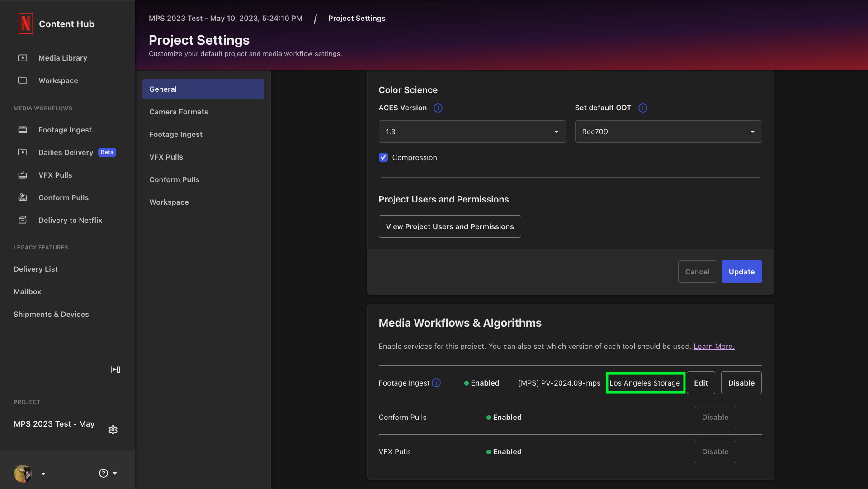Viewport: 868px width, 489px height.
Task: Show Set default ODT info tooltip
Action: pyautogui.click(x=643, y=108)
